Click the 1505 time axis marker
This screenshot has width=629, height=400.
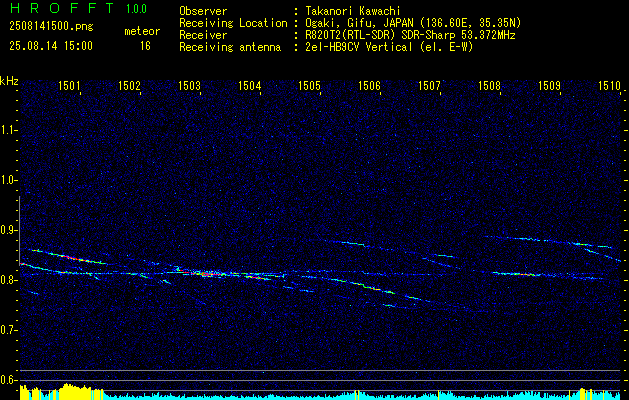[310, 85]
